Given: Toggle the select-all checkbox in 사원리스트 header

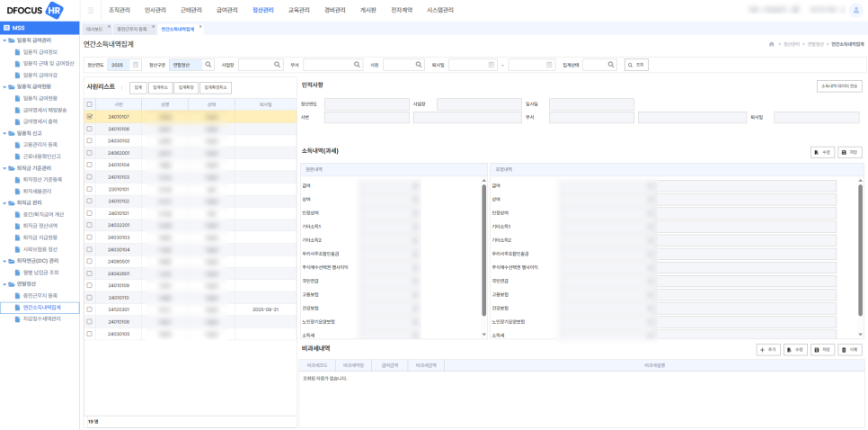Looking at the screenshot, I should coord(89,104).
